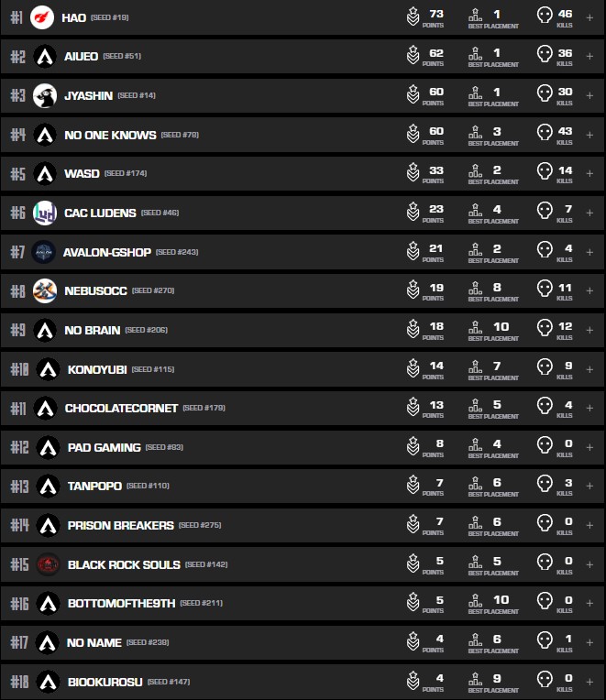
Task: Click points medal icon for AIUEO
Action: pyautogui.click(x=413, y=56)
